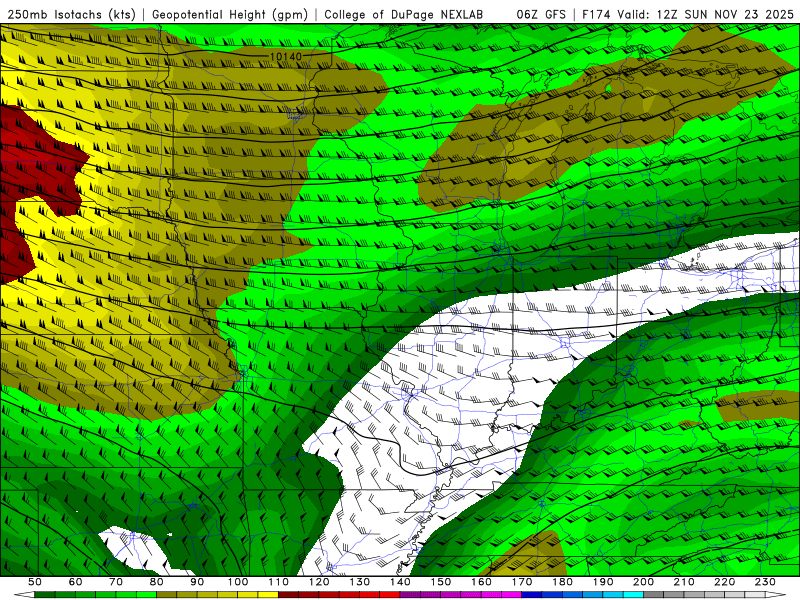
Task: Click the 70 value on color scale
Action: click(116, 582)
